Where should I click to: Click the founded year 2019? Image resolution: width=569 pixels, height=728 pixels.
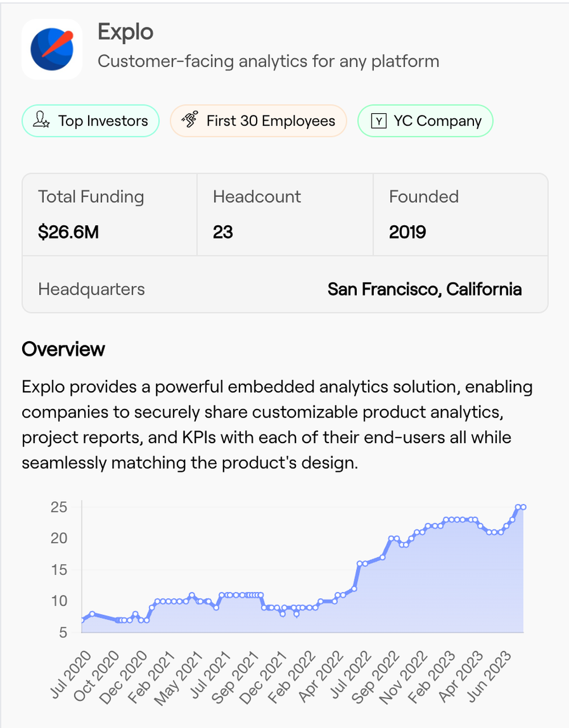407,232
